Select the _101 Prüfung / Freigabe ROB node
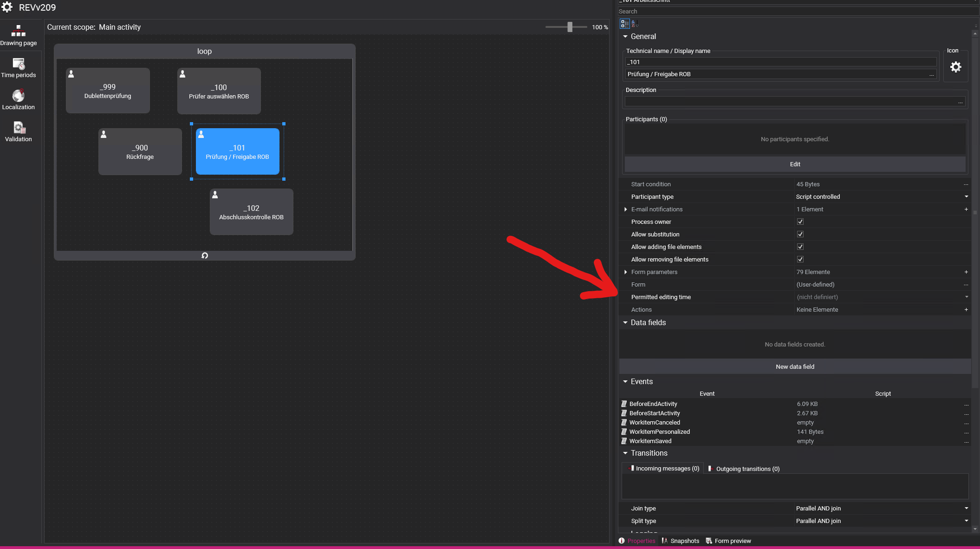The height and width of the screenshot is (549, 980). pyautogui.click(x=238, y=151)
